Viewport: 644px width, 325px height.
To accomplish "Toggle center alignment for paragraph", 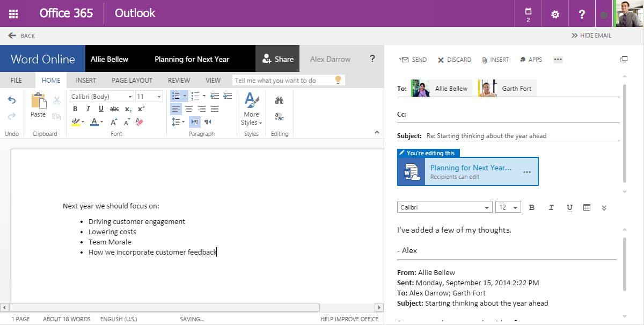I will click(188, 109).
